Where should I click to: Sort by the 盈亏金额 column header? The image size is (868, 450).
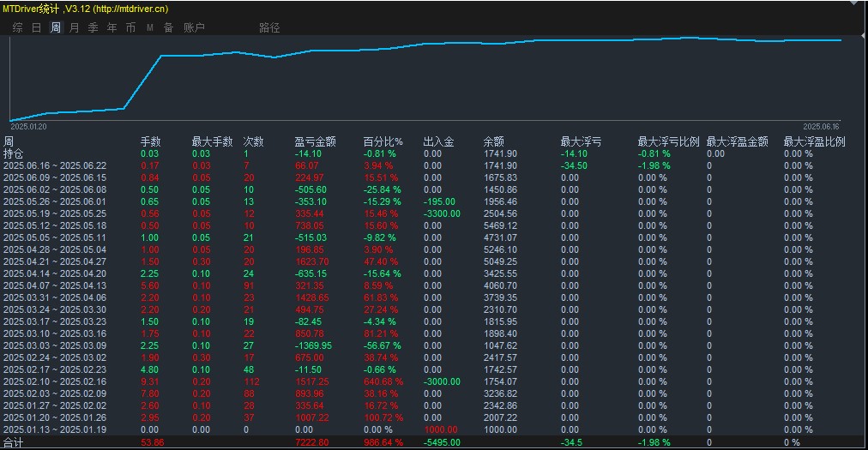pos(315,141)
